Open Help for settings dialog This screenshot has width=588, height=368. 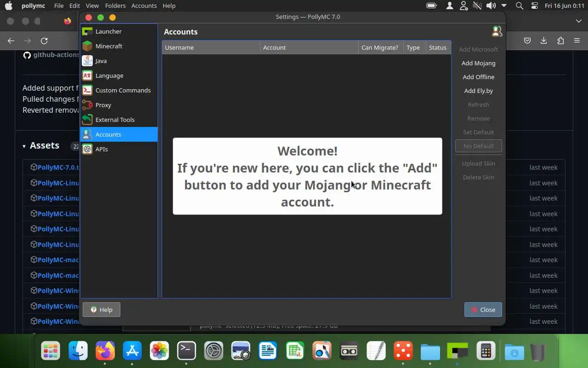click(x=102, y=310)
